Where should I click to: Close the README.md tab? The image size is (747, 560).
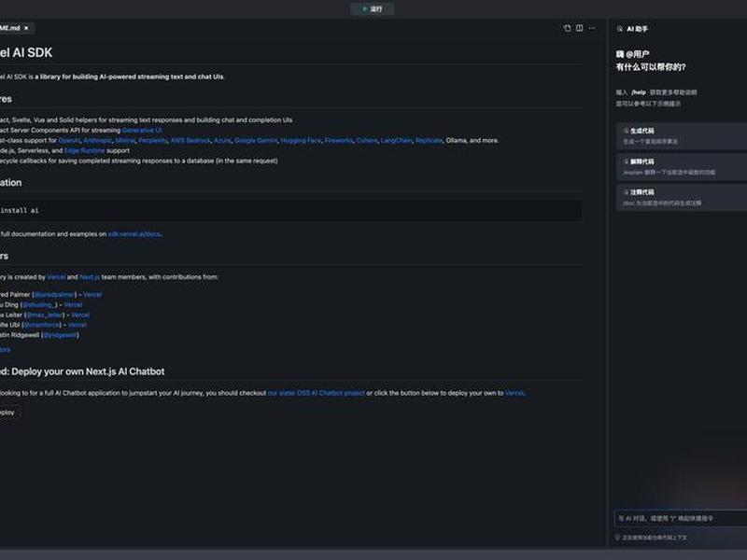(x=26, y=28)
